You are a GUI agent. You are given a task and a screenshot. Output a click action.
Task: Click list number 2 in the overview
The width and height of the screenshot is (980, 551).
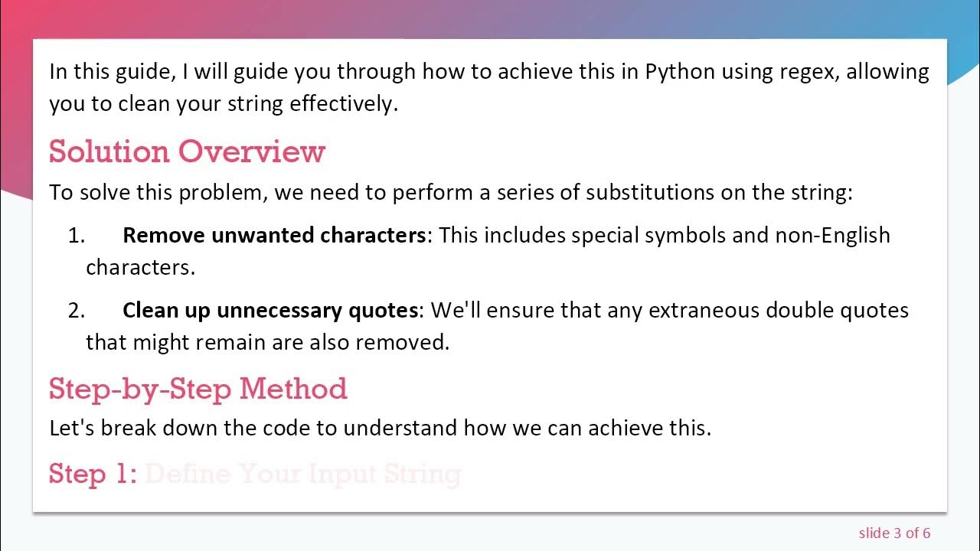point(76,310)
